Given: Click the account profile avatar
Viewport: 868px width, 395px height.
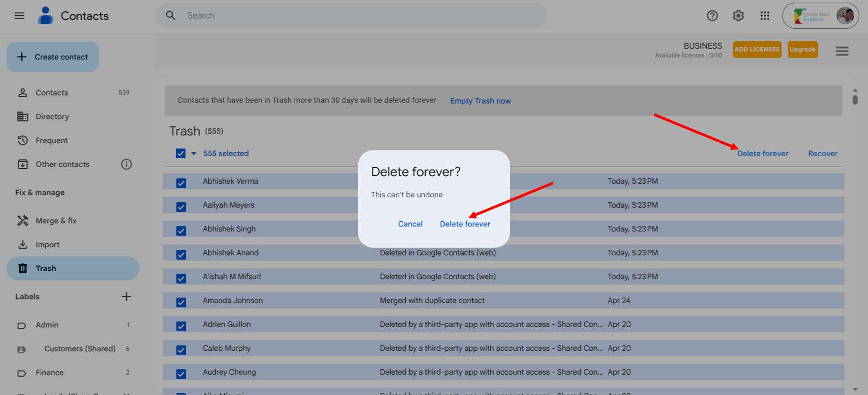Looking at the screenshot, I should (845, 16).
